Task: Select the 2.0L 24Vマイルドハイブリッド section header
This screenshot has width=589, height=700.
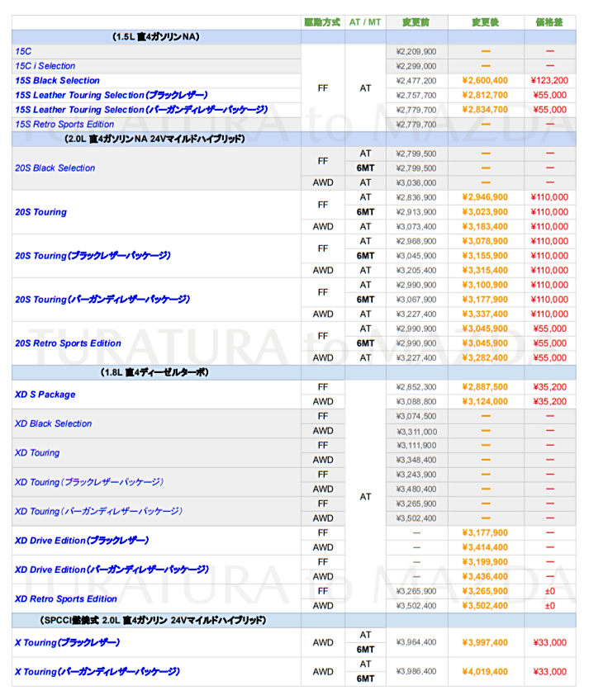Action: click(154, 139)
